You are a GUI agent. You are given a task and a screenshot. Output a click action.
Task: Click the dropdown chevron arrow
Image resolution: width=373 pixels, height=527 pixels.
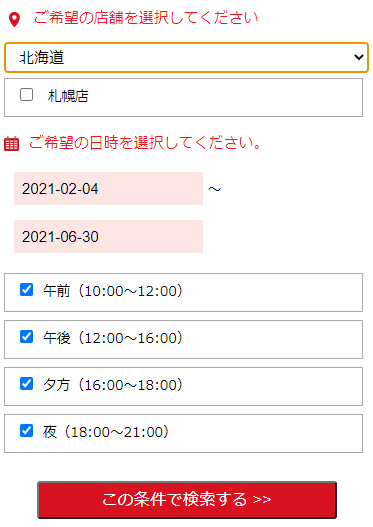click(x=359, y=57)
